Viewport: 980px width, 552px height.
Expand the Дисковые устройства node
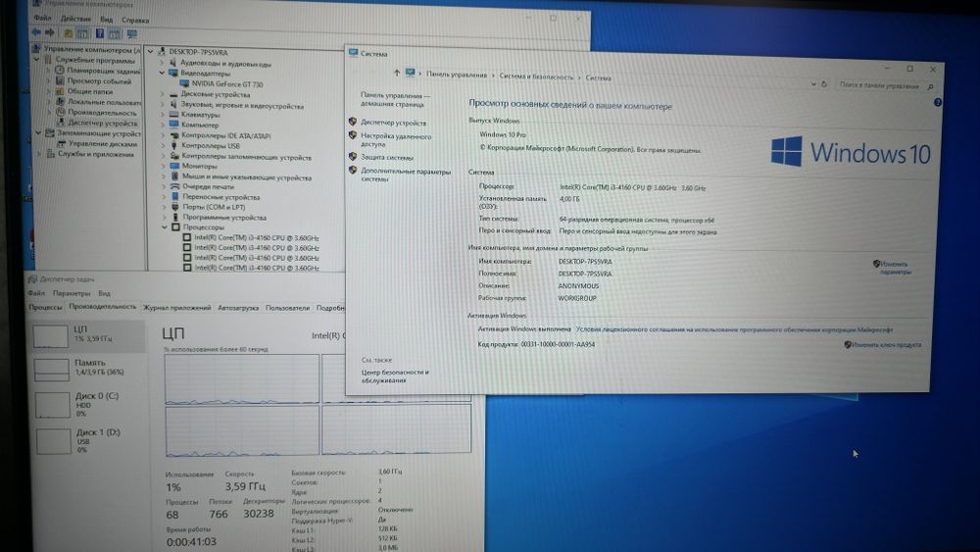[163, 94]
